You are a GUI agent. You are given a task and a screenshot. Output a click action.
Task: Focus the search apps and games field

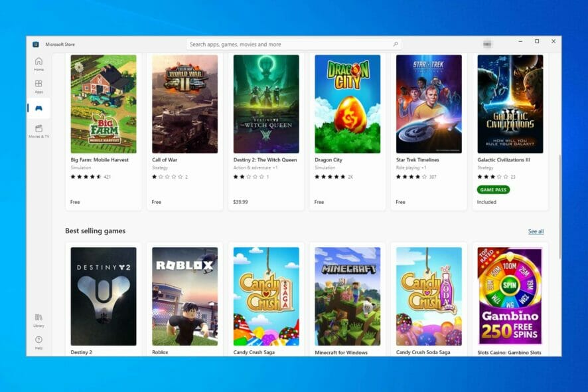(293, 45)
